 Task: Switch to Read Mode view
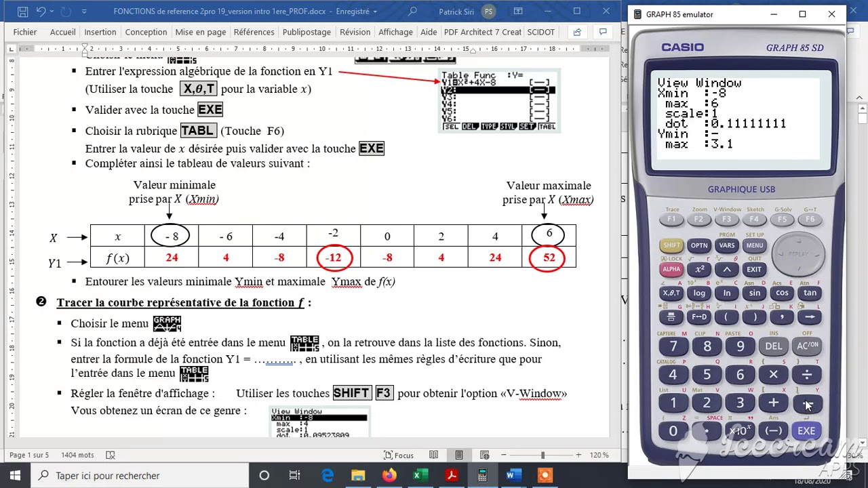point(433,455)
